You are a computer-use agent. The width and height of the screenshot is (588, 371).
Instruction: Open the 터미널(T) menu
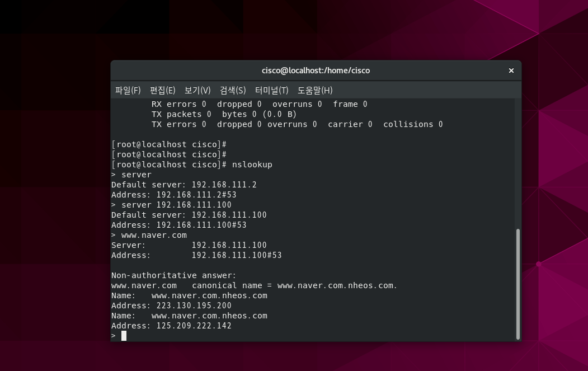pyautogui.click(x=271, y=91)
